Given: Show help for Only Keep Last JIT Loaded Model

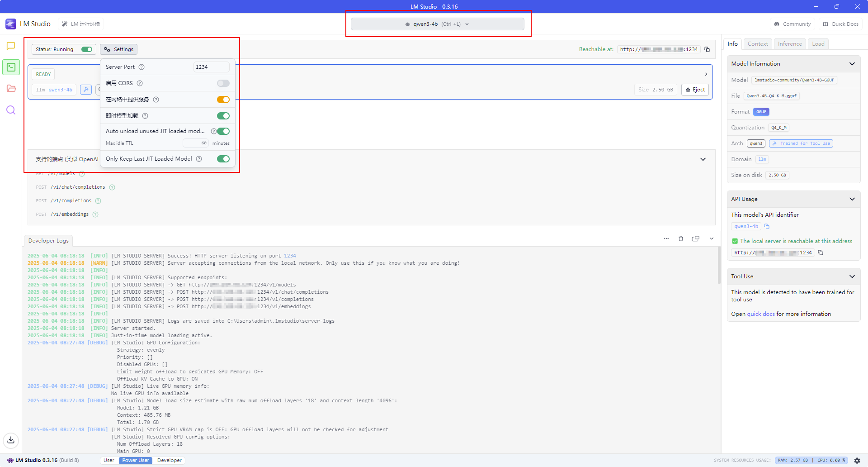Looking at the screenshot, I should 199,159.
